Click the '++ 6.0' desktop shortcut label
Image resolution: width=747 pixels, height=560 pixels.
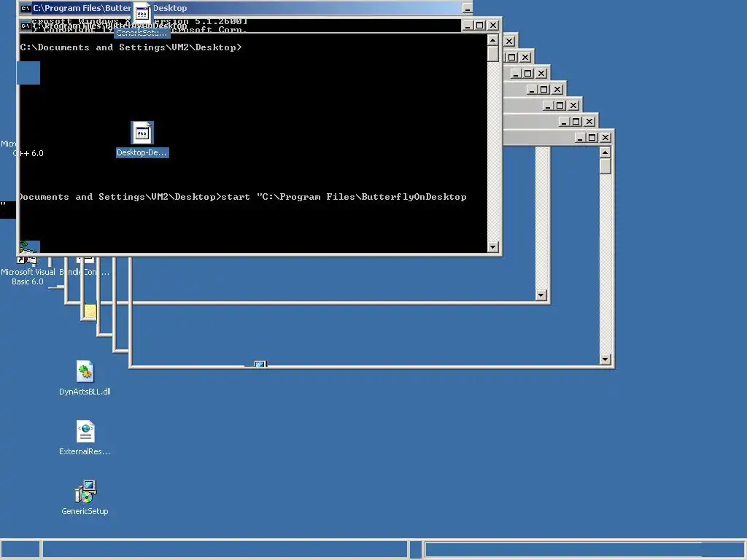pos(31,153)
